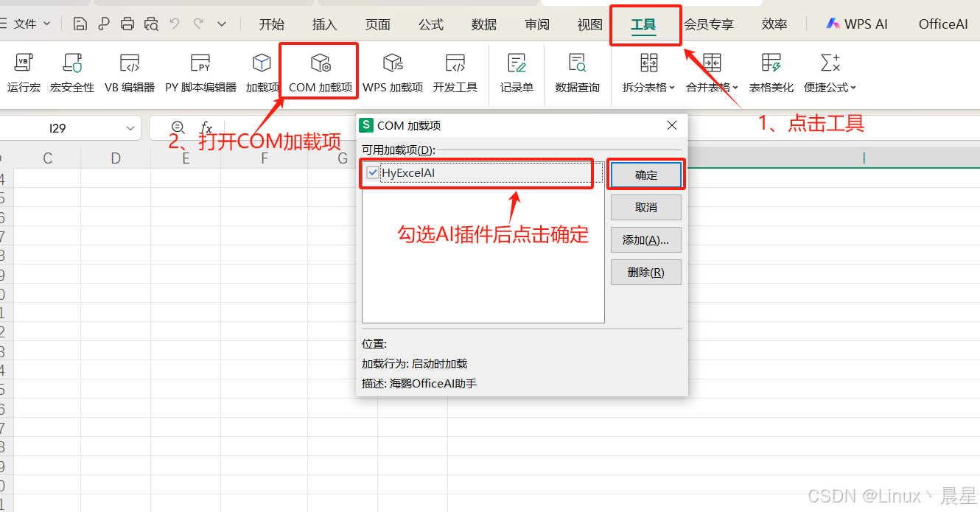
Task: Open 数据查询 data query tool
Action: click(x=578, y=74)
